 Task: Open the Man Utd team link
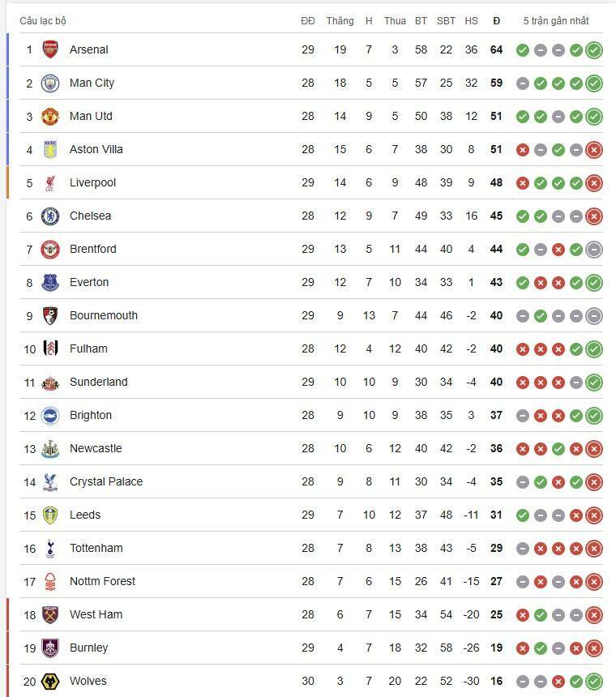(x=91, y=116)
